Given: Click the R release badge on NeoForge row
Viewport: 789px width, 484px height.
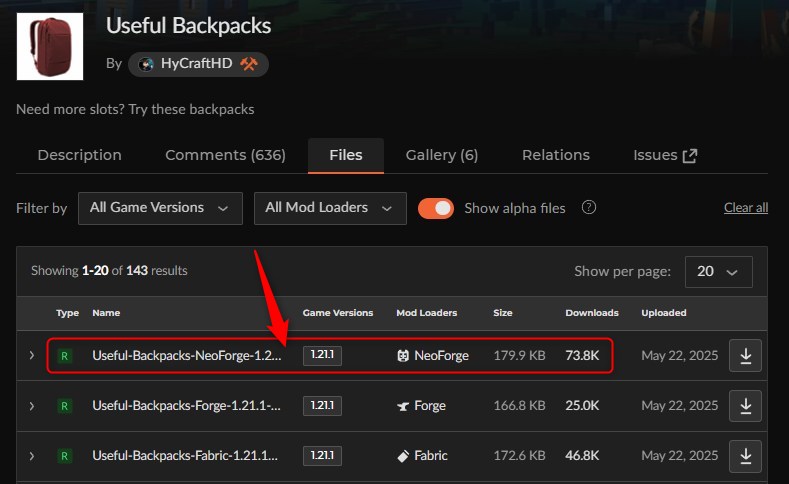Looking at the screenshot, I should [64, 356].
